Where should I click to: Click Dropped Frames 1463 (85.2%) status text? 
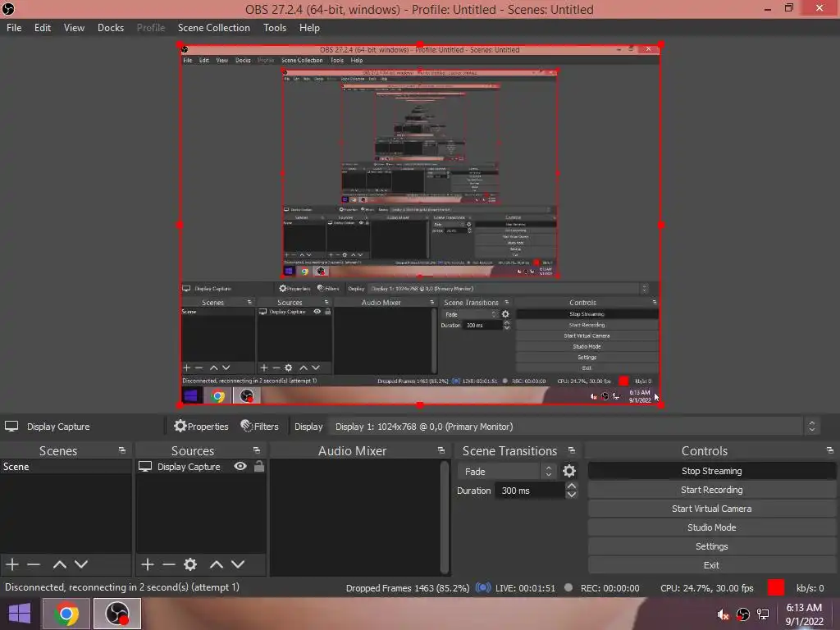(408, 588)
